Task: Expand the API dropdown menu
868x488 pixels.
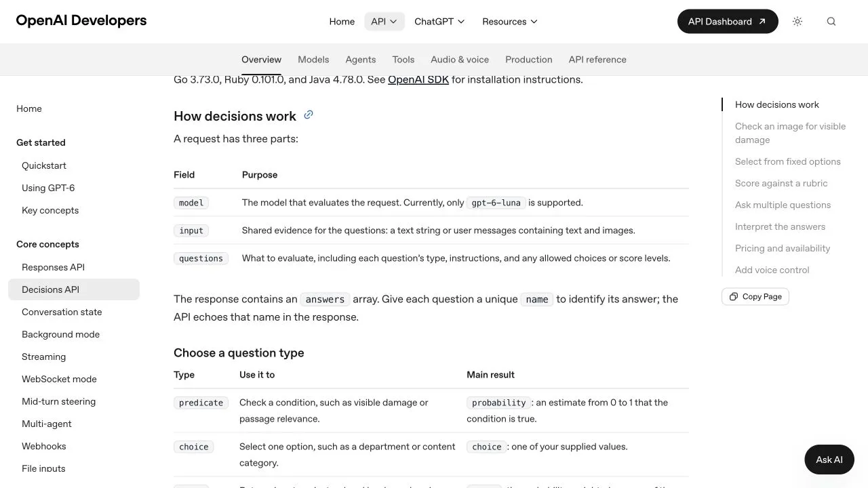Action: point(384,22)
